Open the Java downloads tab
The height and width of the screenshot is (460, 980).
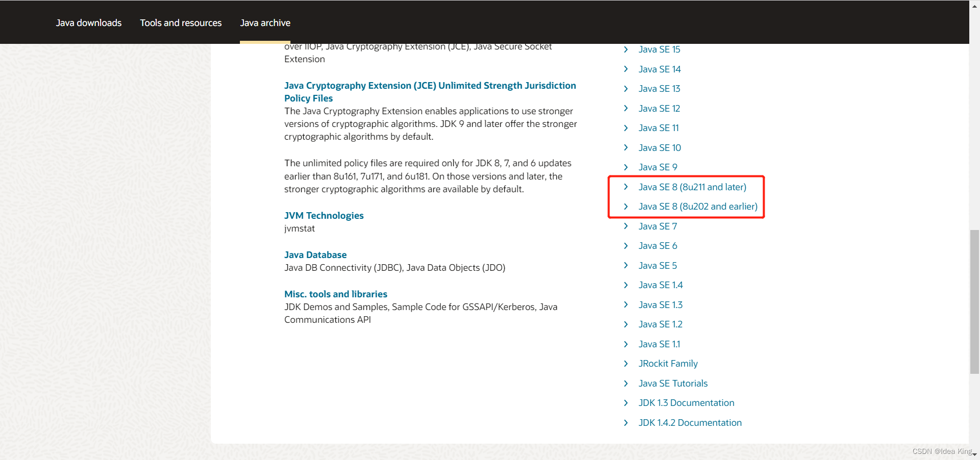point(89,23)
